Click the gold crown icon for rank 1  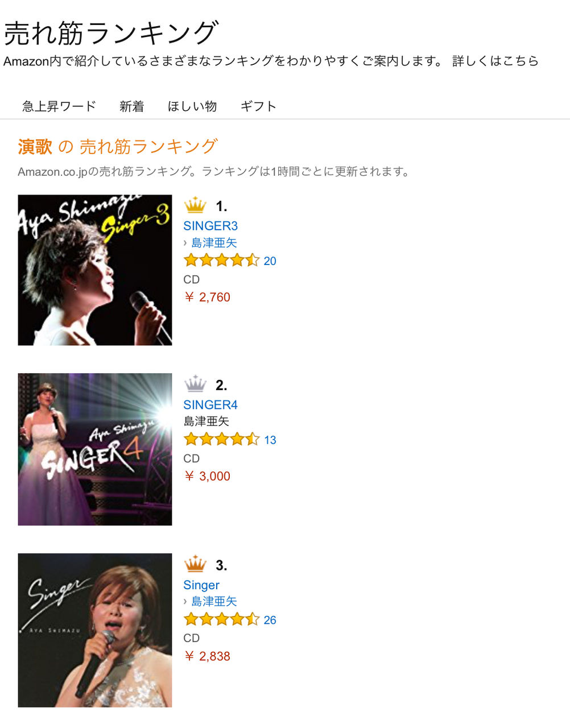[195, 205]
